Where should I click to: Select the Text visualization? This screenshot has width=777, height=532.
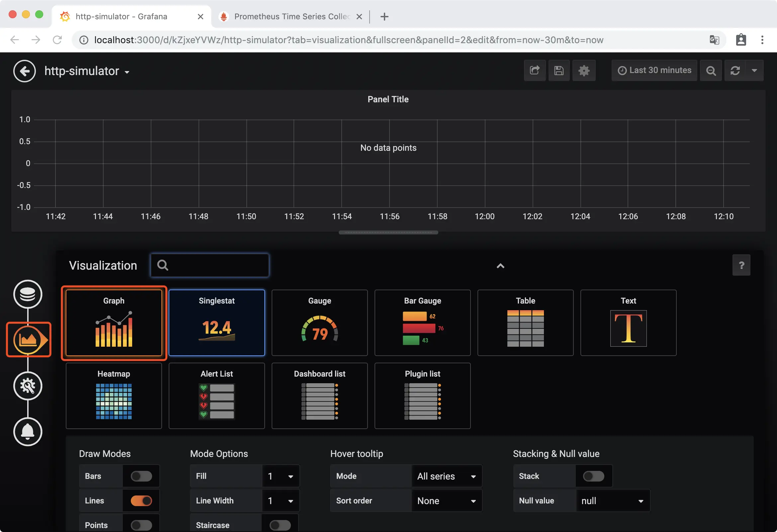tap(629, 323)
